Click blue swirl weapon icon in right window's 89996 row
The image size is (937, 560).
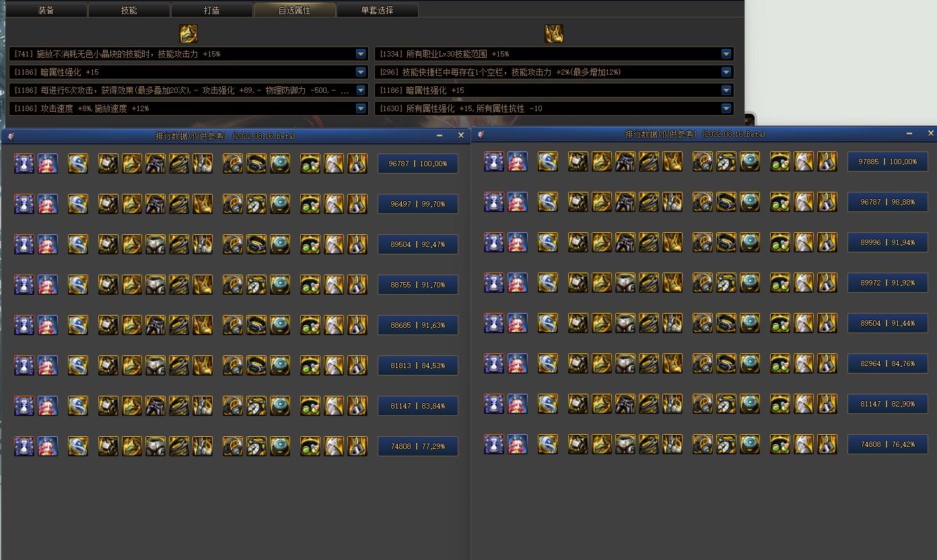[x=548, y=242]
